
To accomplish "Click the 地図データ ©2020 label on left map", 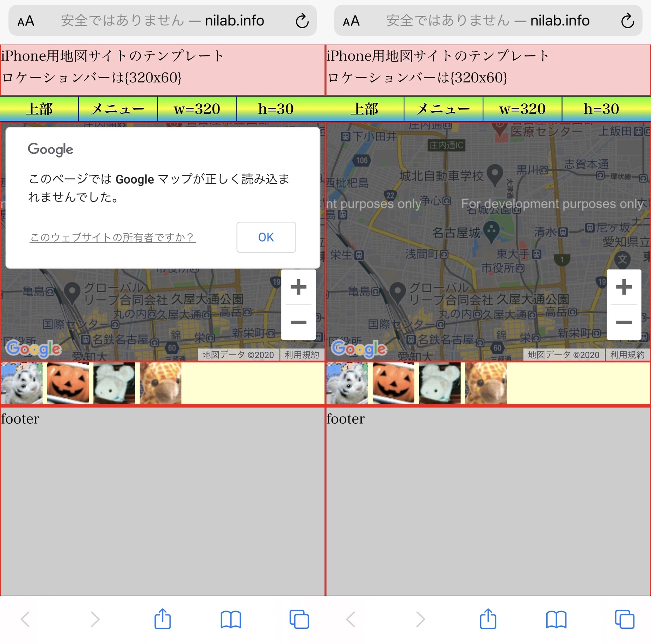I will [238, 355].
